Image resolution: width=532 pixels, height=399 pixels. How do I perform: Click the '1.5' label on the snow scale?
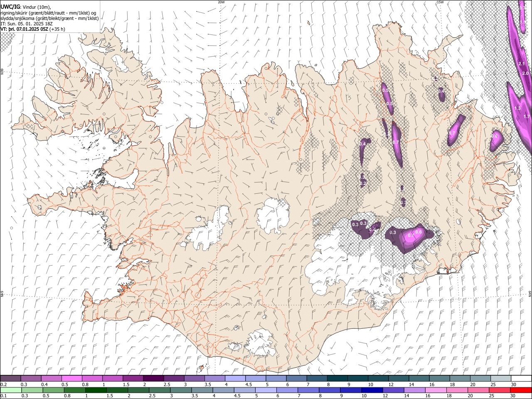(x=126, y=384)
